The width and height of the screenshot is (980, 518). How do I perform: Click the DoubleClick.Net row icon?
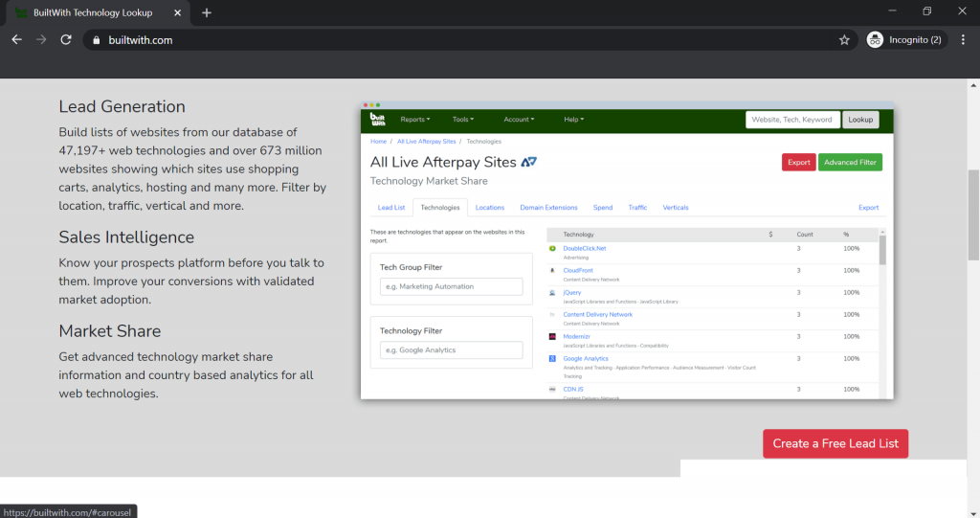point(552,248)
